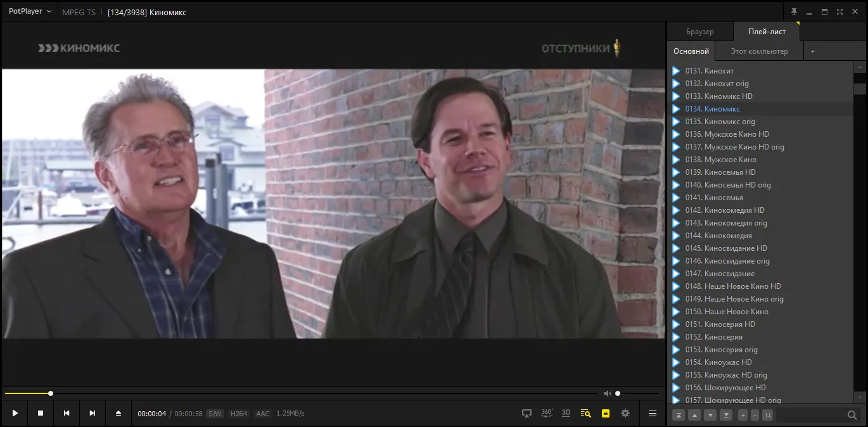The width and height of the screenshot is (868, 427).
Task: Click the playlist search magnifier icon
Action: [852, 415]
